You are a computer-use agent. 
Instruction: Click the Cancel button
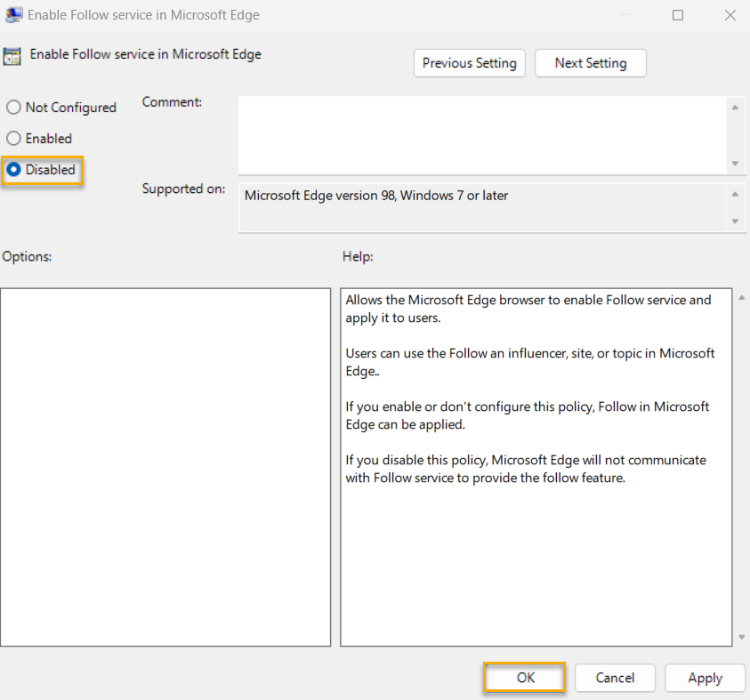pos(615,677)
